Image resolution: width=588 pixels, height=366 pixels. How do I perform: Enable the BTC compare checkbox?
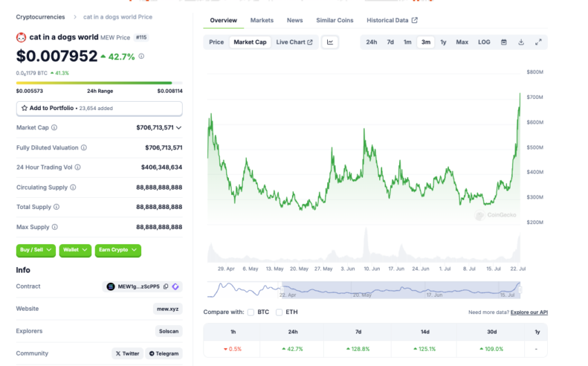[250, 312]
